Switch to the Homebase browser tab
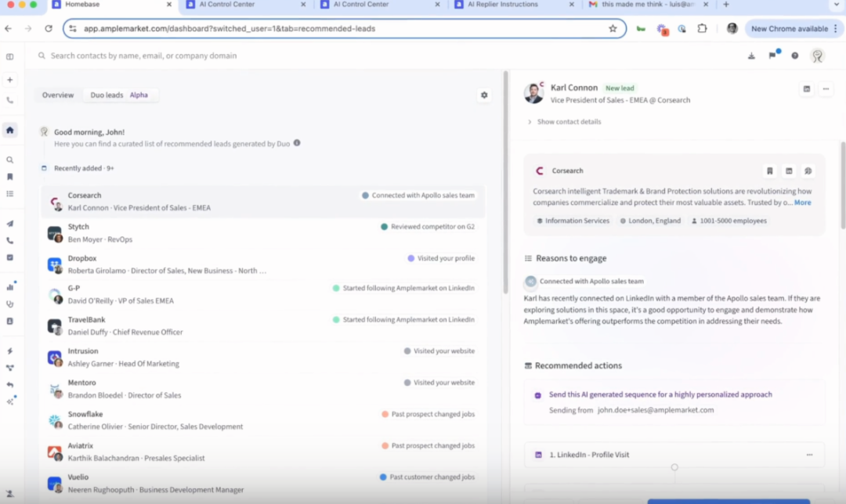 pyautogui.click(x=112, y=5)
